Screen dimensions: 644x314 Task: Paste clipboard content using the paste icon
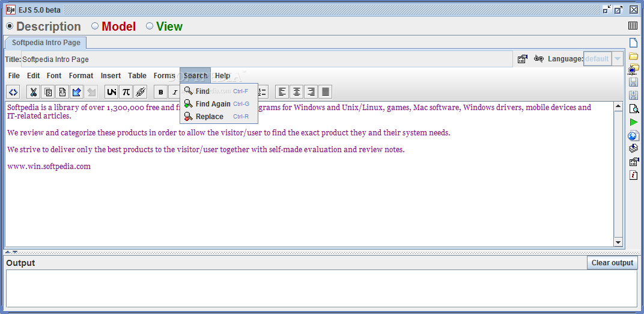(x=62, y=92)
